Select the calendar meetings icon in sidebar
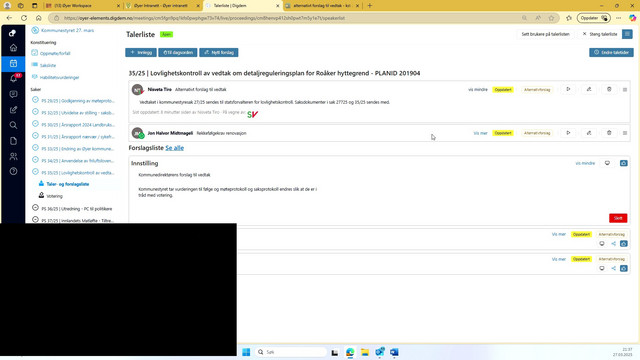 13,63
